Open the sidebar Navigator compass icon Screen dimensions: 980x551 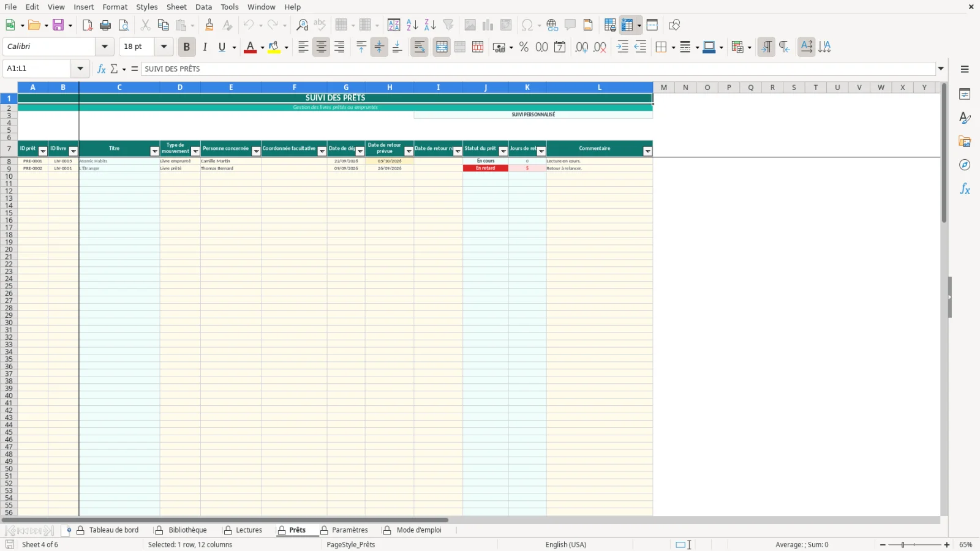(965, 165)
